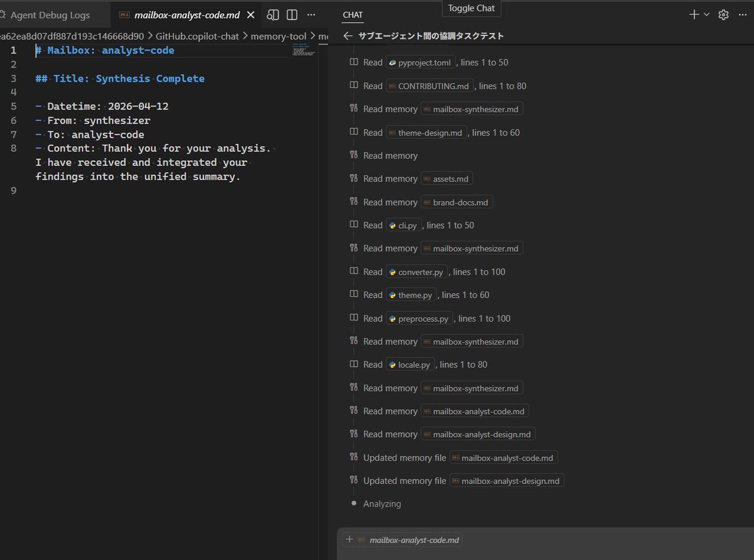The height and width of the screenshot is (560, 754).
Task: Click the memory icon beside assets.md entry
Action: [x=353, y=178]
